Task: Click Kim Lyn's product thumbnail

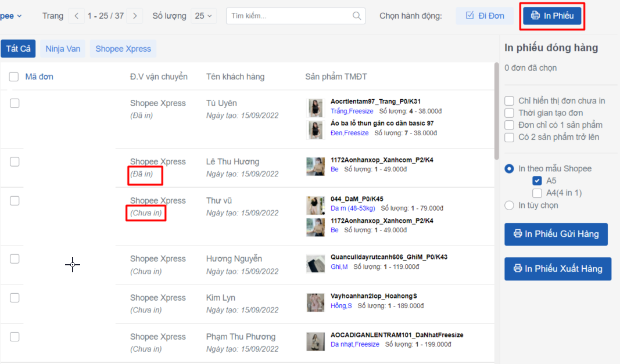Action: point(316,302)
